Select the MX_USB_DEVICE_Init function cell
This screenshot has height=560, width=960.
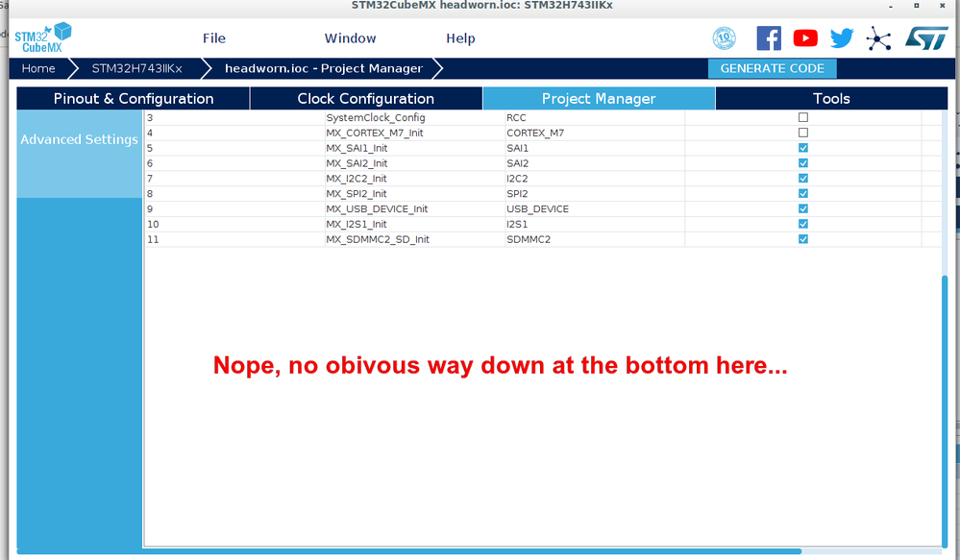coord(415,208)
